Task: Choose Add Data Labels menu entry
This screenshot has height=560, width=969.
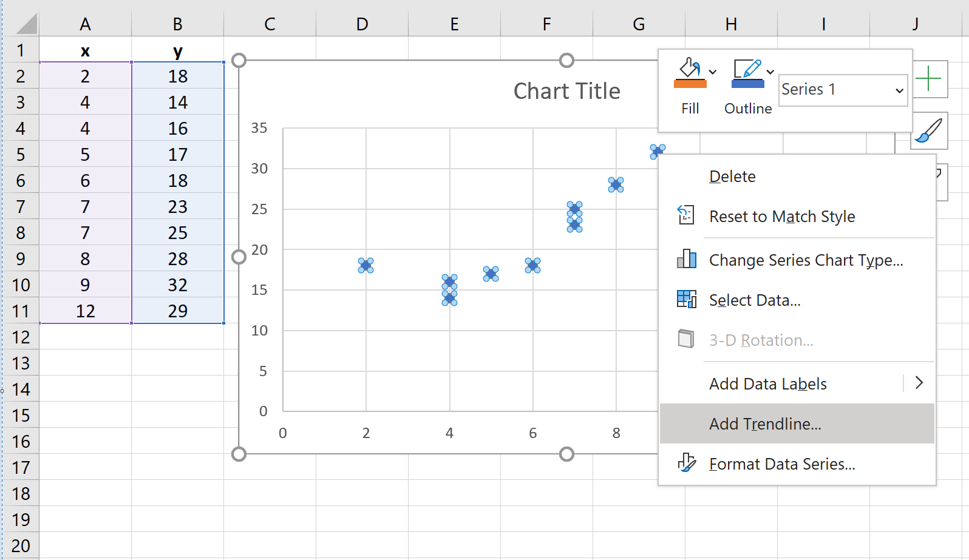Action: (x=767, y=384)
